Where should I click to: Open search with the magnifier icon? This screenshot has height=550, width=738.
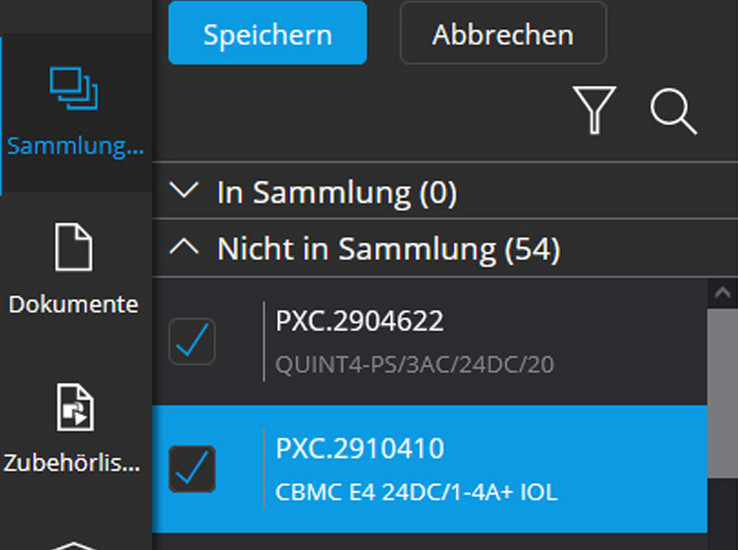(673, 110)
